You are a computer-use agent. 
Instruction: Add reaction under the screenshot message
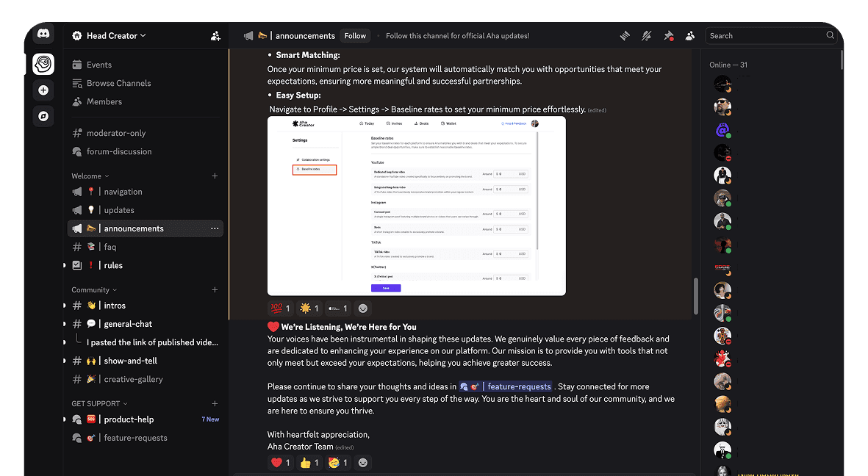pyautogui.click(x=362, y=309)
